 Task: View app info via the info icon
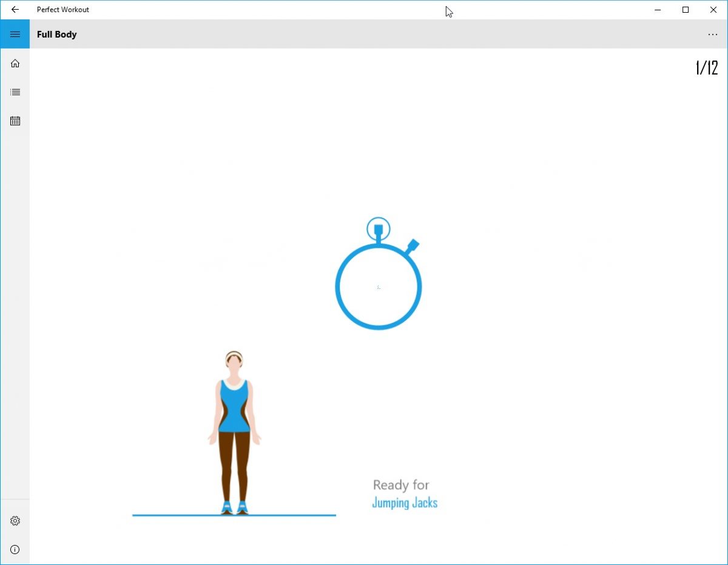(15, 550)
